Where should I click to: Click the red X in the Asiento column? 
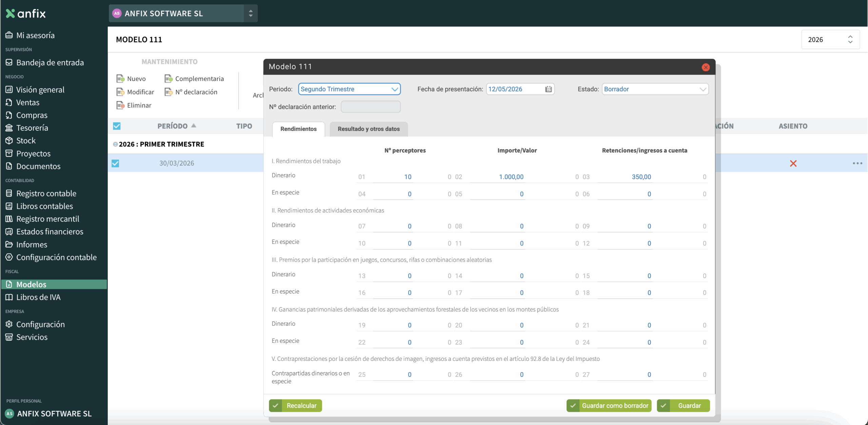793,163
